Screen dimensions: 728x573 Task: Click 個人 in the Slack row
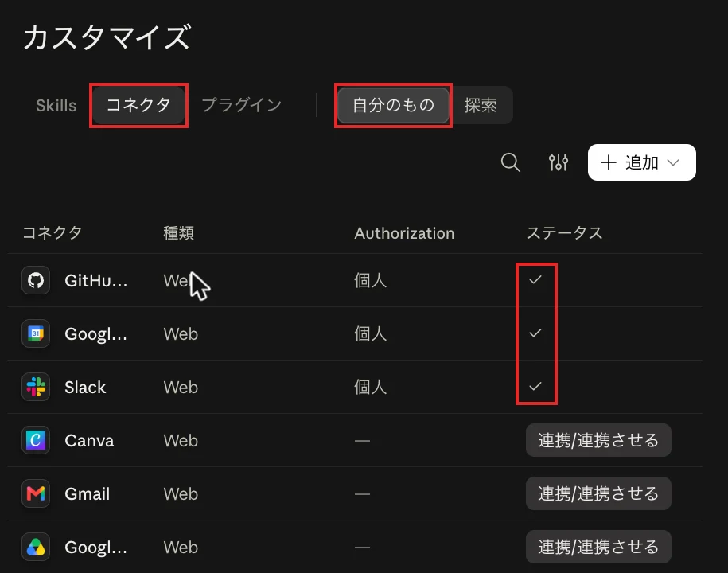coord(370,388)
